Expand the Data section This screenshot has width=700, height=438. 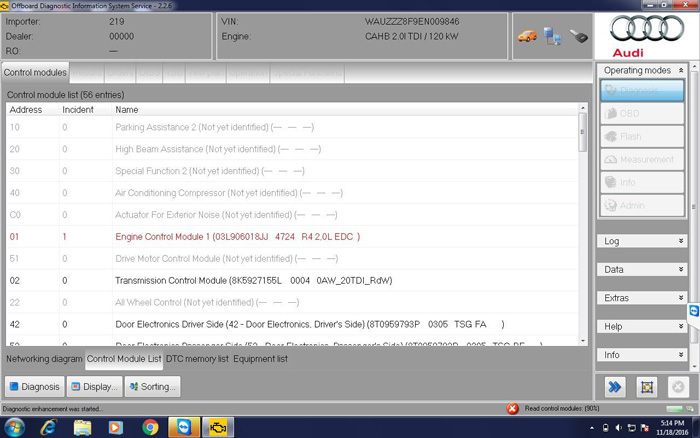[642, 270]
